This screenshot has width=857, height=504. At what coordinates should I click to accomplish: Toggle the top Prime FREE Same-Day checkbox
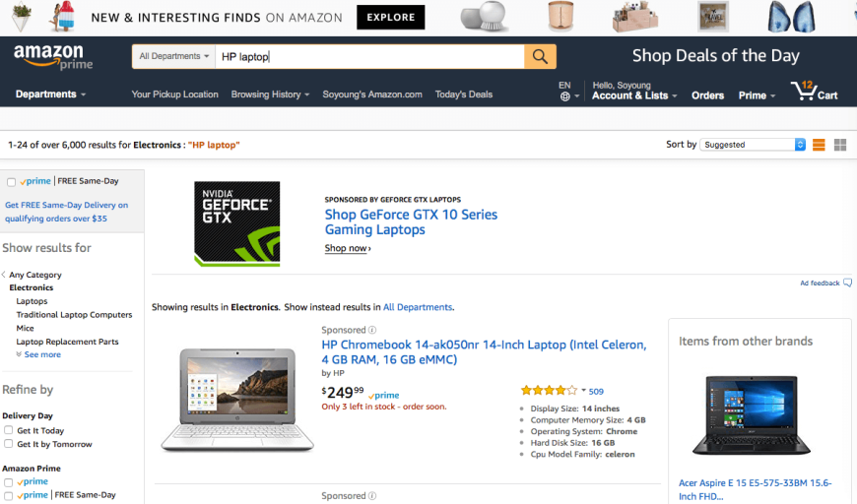11,182
